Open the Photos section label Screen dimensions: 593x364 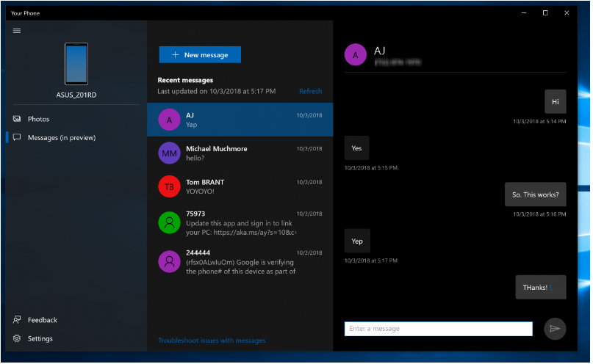(38, 119)
